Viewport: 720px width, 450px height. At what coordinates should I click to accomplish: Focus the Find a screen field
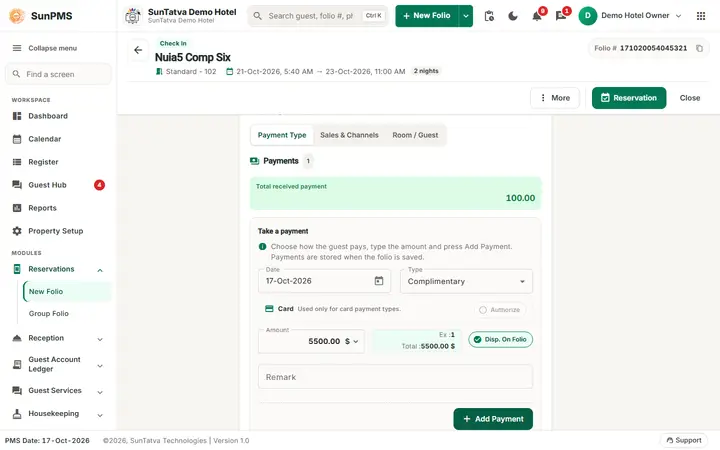point(58,74)
